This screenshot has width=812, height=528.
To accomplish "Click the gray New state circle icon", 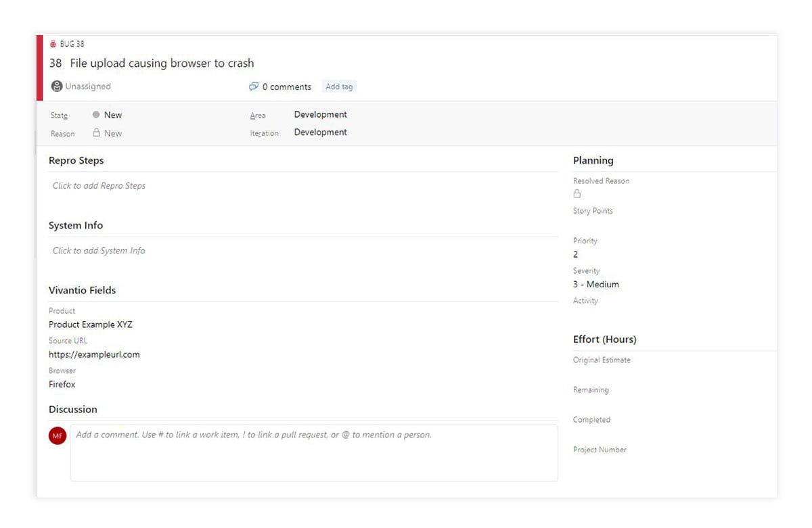I will [96, 115].
